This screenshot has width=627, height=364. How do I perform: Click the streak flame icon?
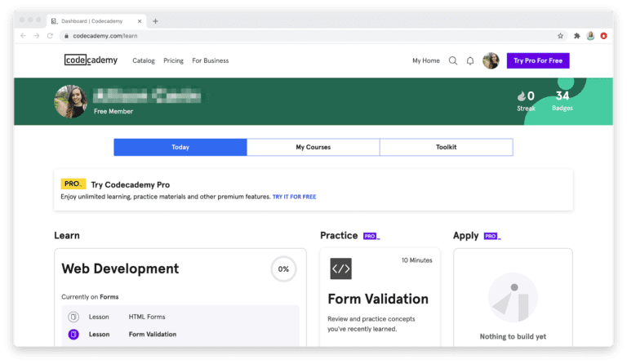click(522, 95)
